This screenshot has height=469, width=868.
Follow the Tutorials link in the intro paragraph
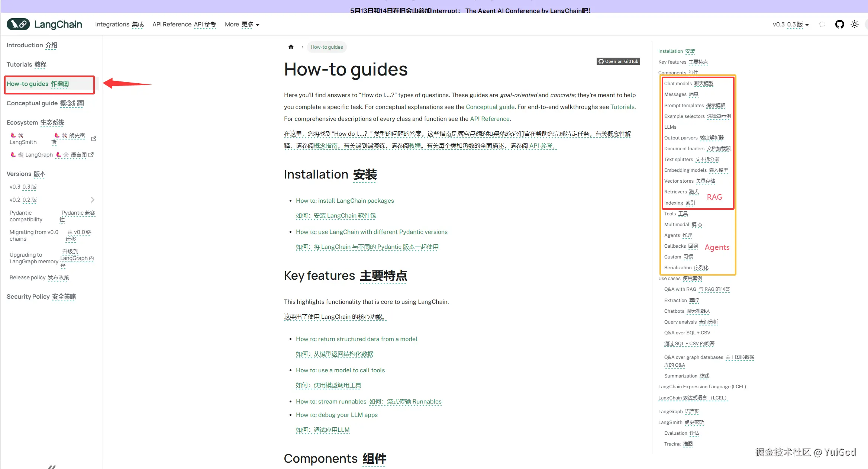point(622,107)
